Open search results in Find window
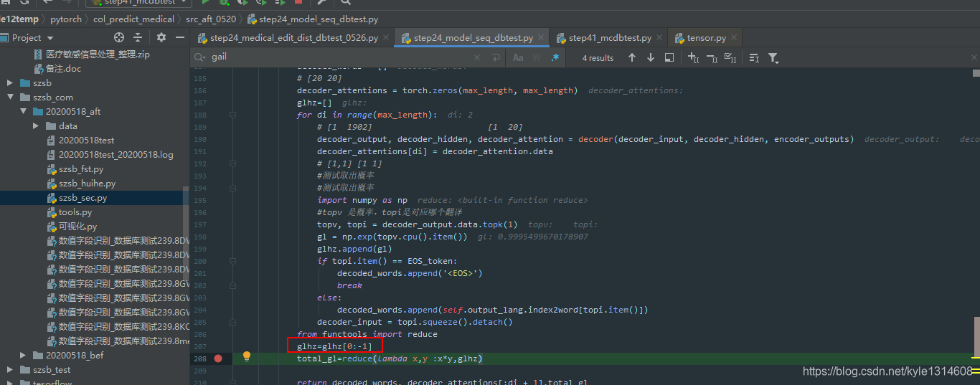 (669, 57)
